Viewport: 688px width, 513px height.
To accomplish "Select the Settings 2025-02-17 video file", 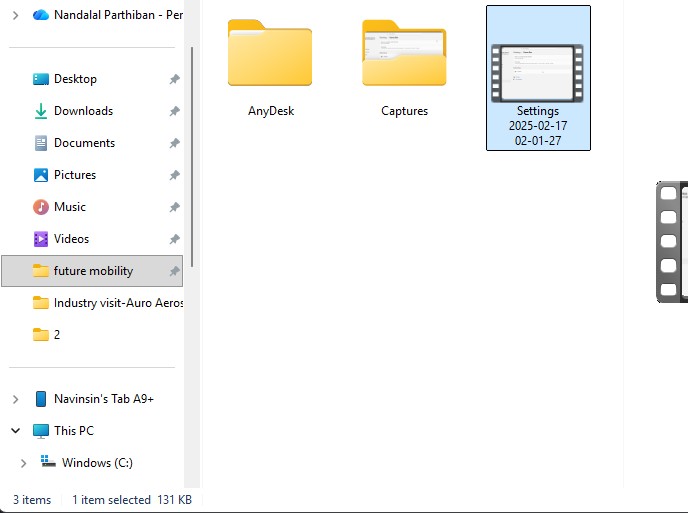I will coord(538,78).
